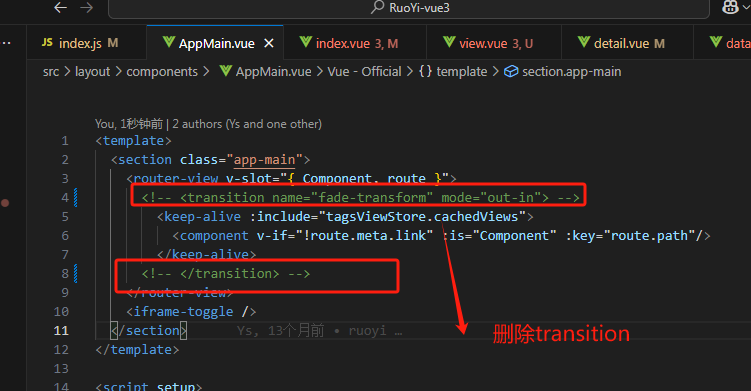The width and height of the screenshot is (751, 391).
Task: Click the changed-line marker on line 8
Action: coord(76,274)
